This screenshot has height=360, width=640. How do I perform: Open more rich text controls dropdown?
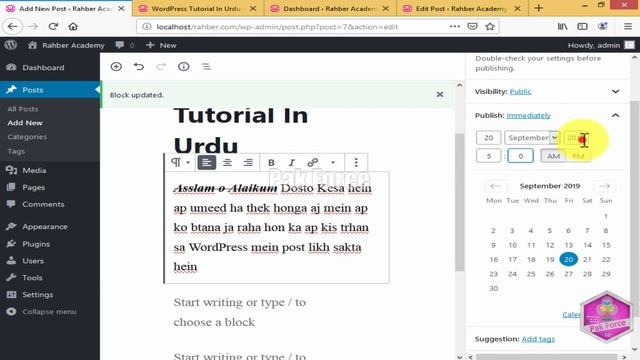(333, 162)
